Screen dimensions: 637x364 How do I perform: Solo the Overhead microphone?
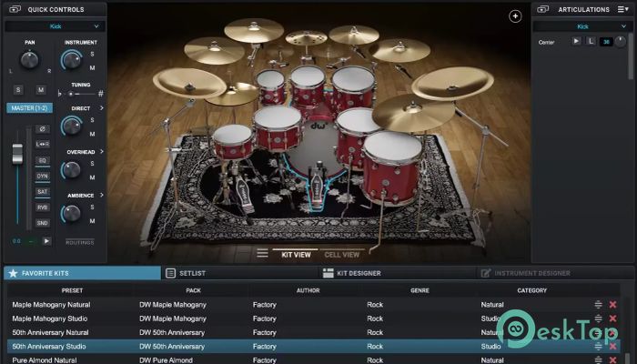pos(92,163)
